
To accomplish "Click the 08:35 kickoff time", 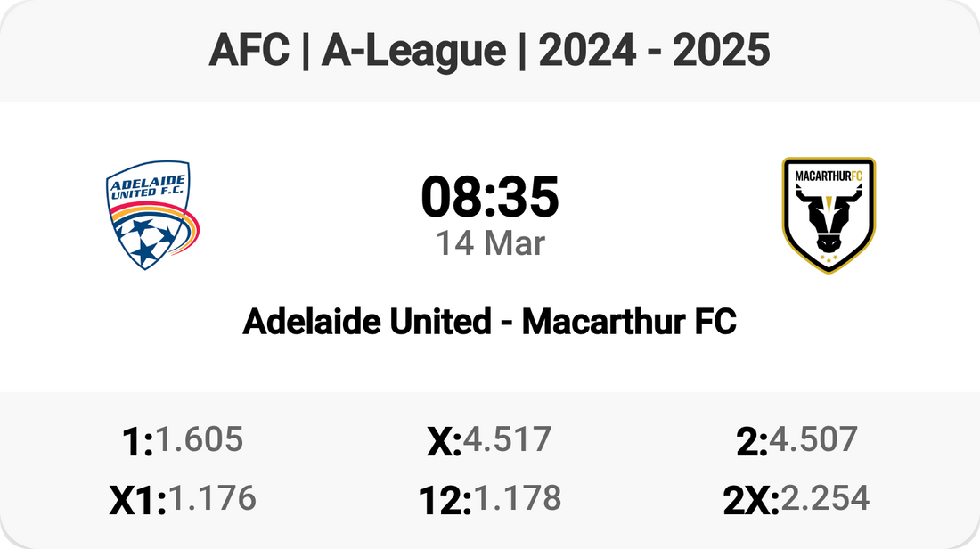I will (x=490, y=197).
